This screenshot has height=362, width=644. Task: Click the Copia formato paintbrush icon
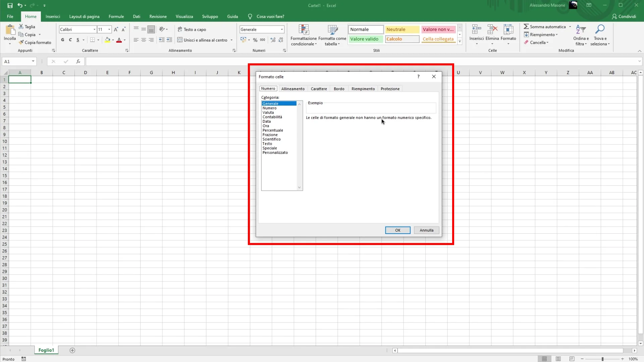pyautogui.click(x=21, y=43)
